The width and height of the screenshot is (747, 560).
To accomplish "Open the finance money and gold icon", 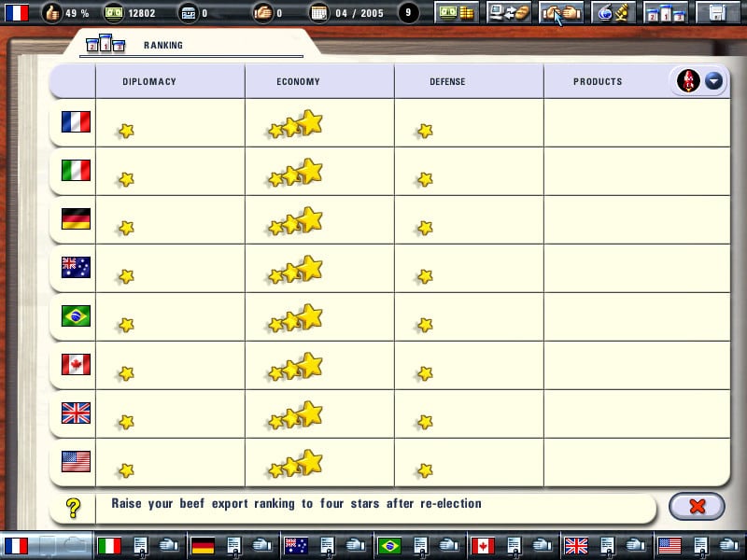I will coord(457,12).
